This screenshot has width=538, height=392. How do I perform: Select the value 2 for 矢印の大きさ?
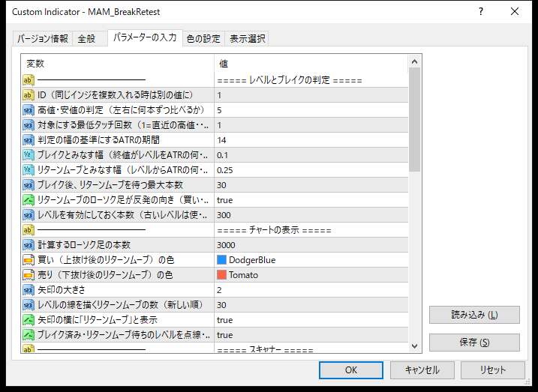(311, 290)
